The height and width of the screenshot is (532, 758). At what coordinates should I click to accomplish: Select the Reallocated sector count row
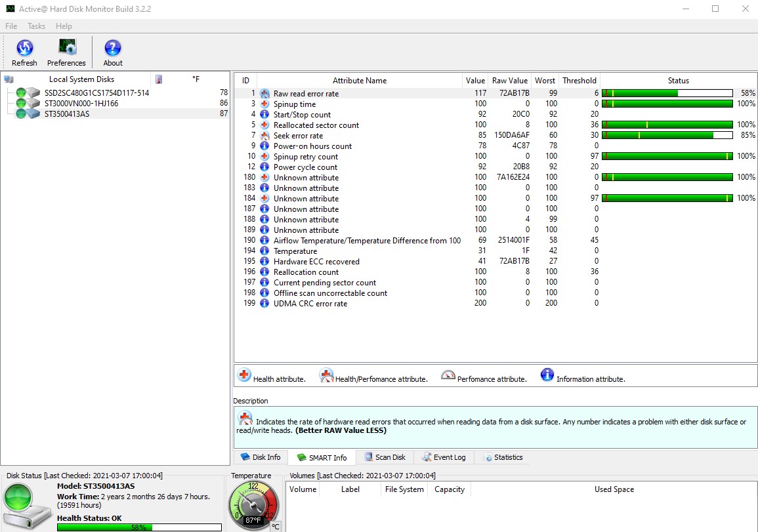click(x=316, y=125)
